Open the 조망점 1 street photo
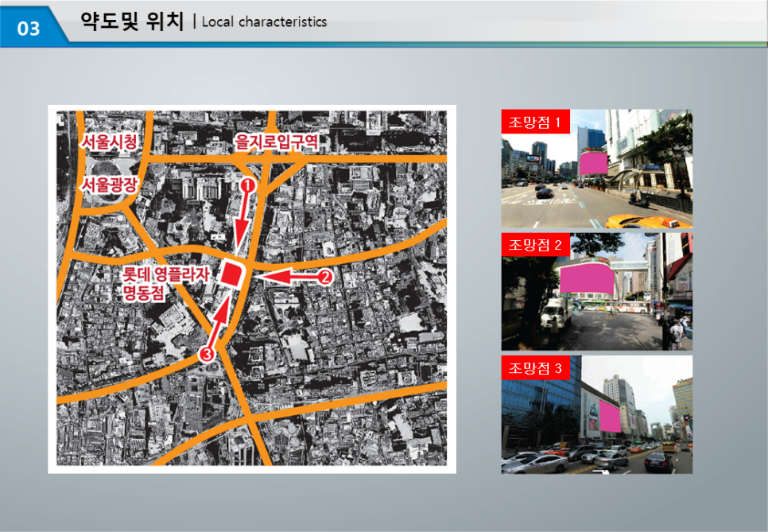Screen dimensions: 768x532 coord(596,169)
